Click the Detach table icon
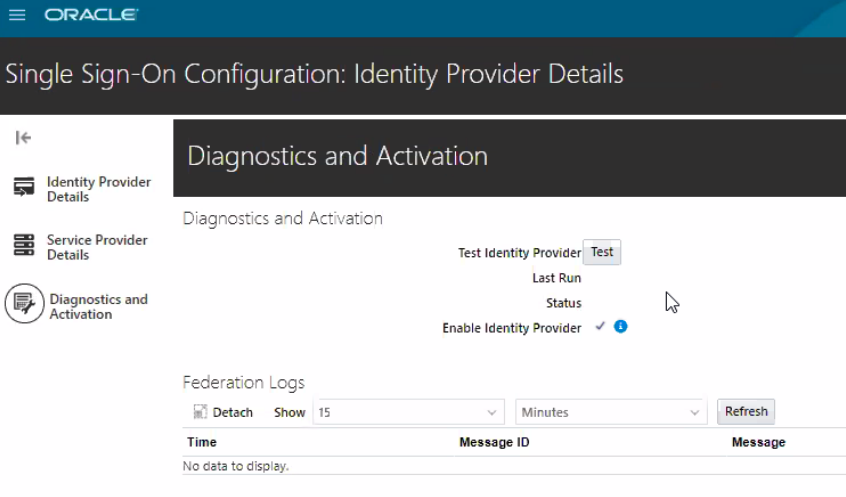Screen dimensions: 846x497 coord(200,412)
